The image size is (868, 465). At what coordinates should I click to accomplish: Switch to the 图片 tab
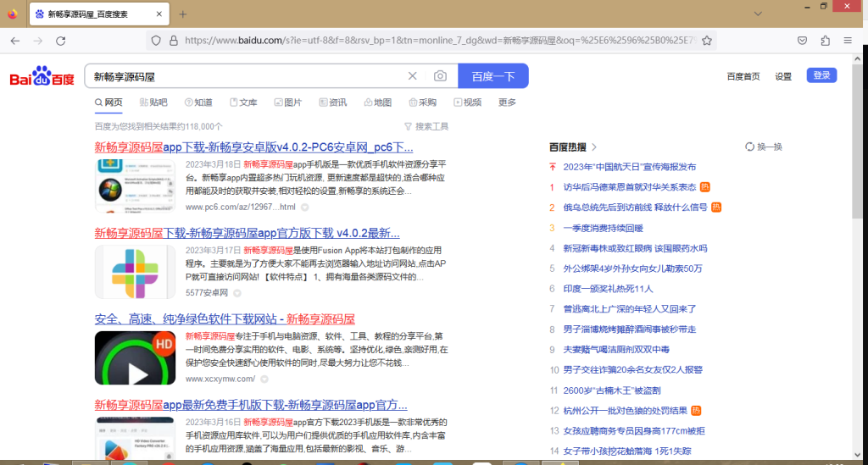coord(288,102)
